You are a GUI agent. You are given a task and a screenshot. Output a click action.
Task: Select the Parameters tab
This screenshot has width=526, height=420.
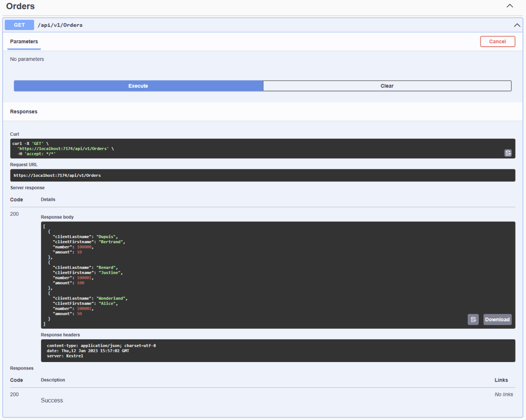[x=24, y=42]
